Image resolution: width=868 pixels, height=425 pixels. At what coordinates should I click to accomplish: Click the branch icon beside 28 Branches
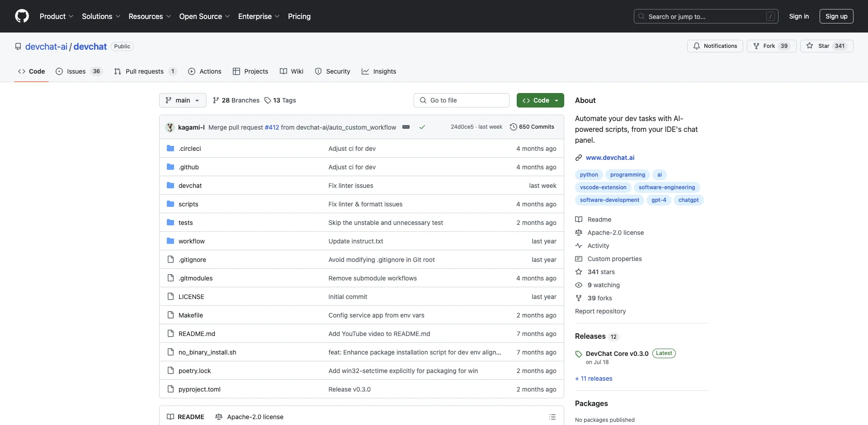216,100
